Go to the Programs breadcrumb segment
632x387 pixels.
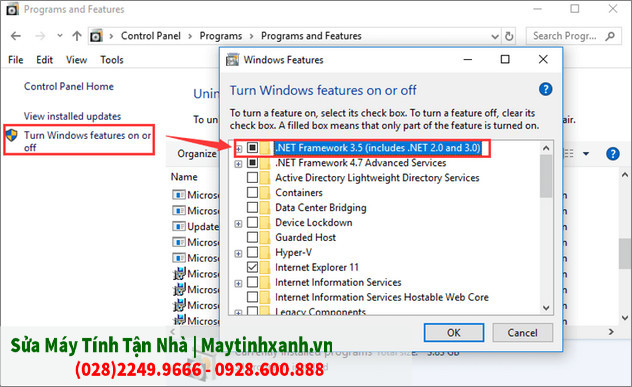[x=221, y=36]
